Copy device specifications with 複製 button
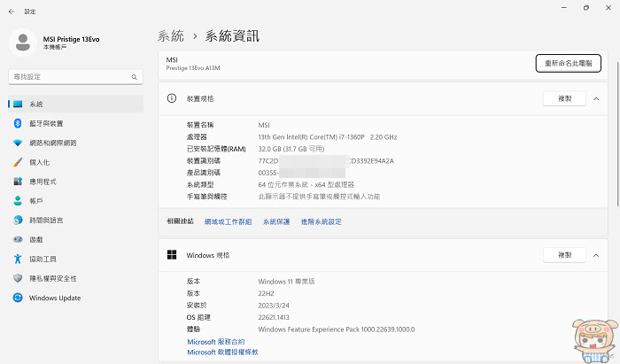The width and height of the screenshot is (620, 364). tap(565, 98)
